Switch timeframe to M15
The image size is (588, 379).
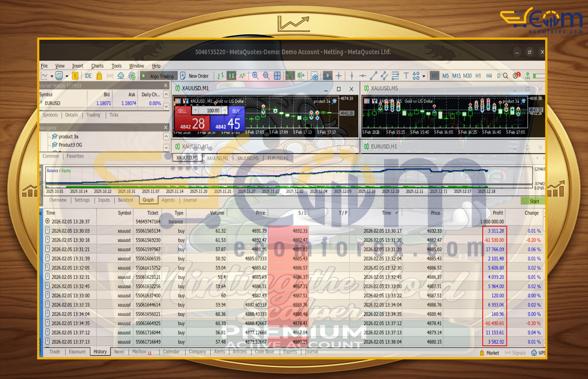pyautogui.click(x=456, y=76)
